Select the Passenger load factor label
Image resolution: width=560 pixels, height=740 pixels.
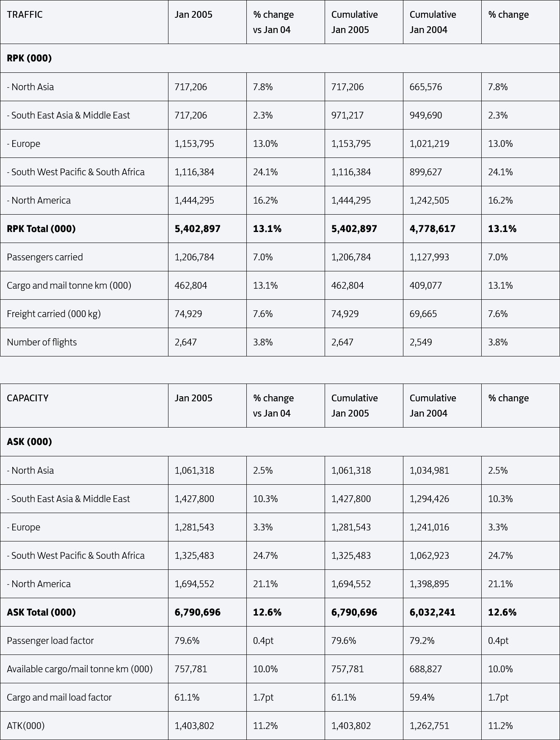coord(50,641)
